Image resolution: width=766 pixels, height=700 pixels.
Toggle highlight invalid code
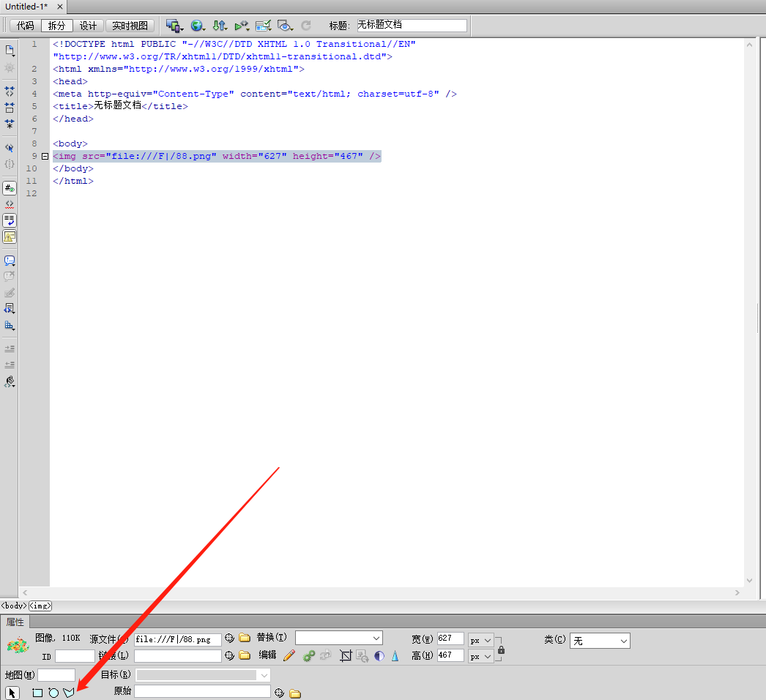point(9,204)
